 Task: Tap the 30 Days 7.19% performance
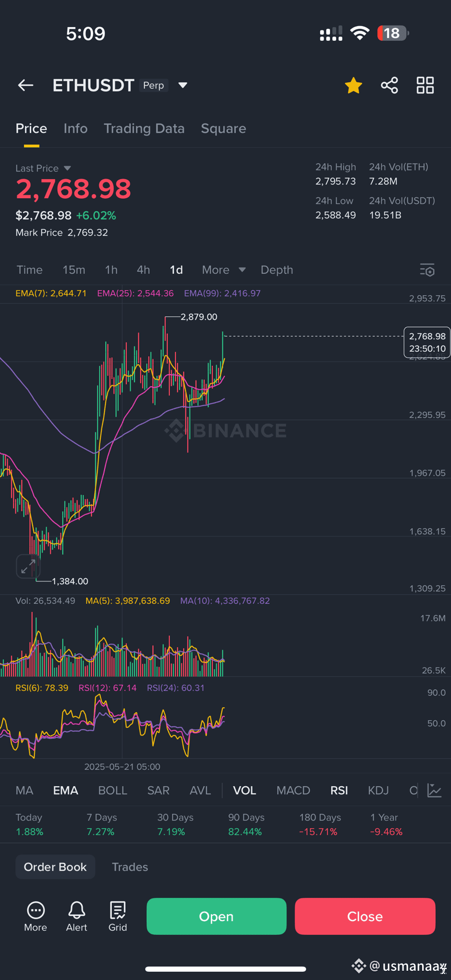coord(175,825)
